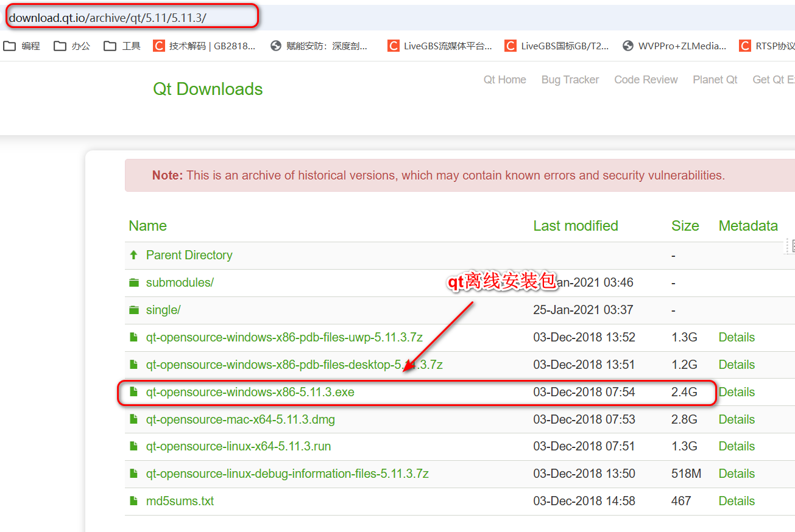Open the RTSP协议 bookmark

tap(767, 46)
